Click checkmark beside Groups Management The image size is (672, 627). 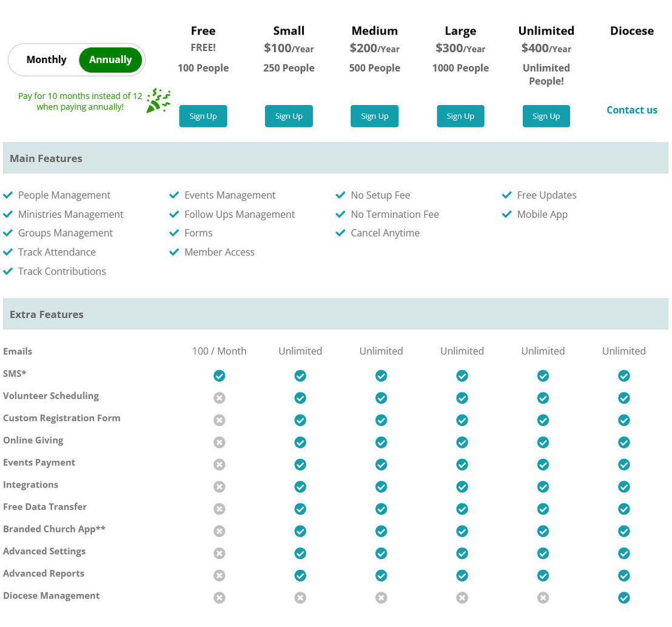click(8, 233)
